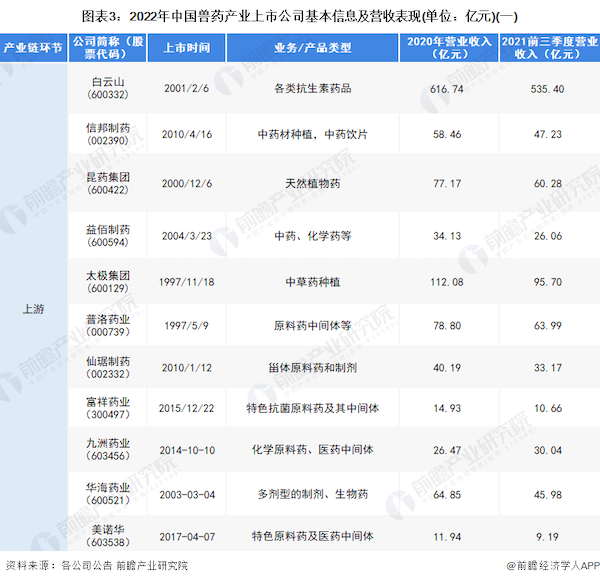Click company 华海药业 (600521)

tap(108, 494)
